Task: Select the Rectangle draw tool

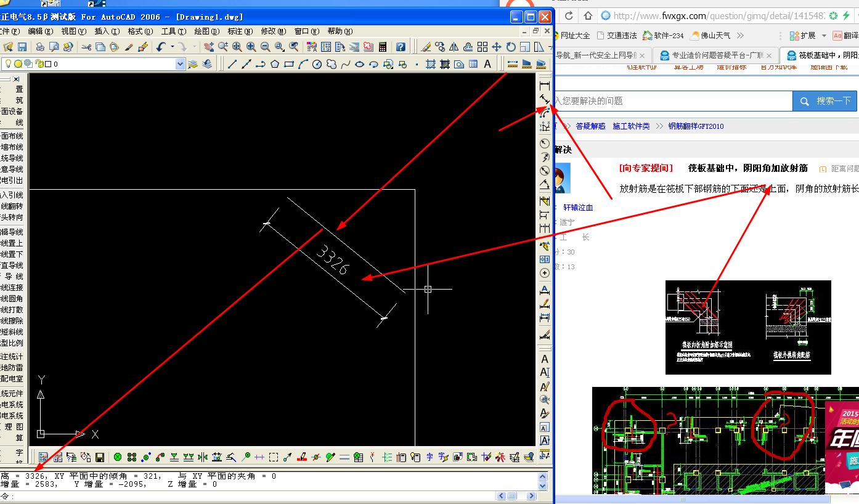Action: (289, 63)
